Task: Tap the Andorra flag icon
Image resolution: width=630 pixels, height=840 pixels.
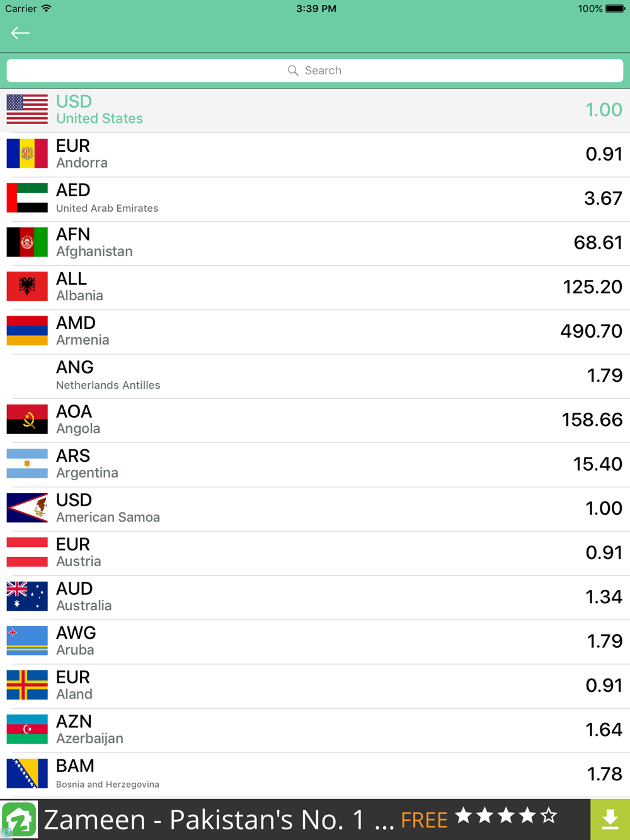Action: (27, 154)
